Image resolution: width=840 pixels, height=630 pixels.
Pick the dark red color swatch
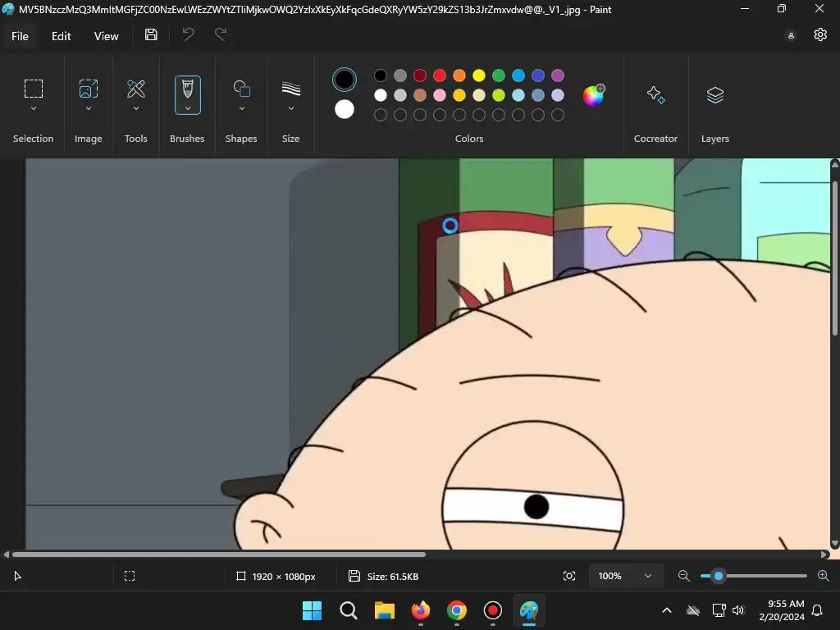[x=420, y=75]
